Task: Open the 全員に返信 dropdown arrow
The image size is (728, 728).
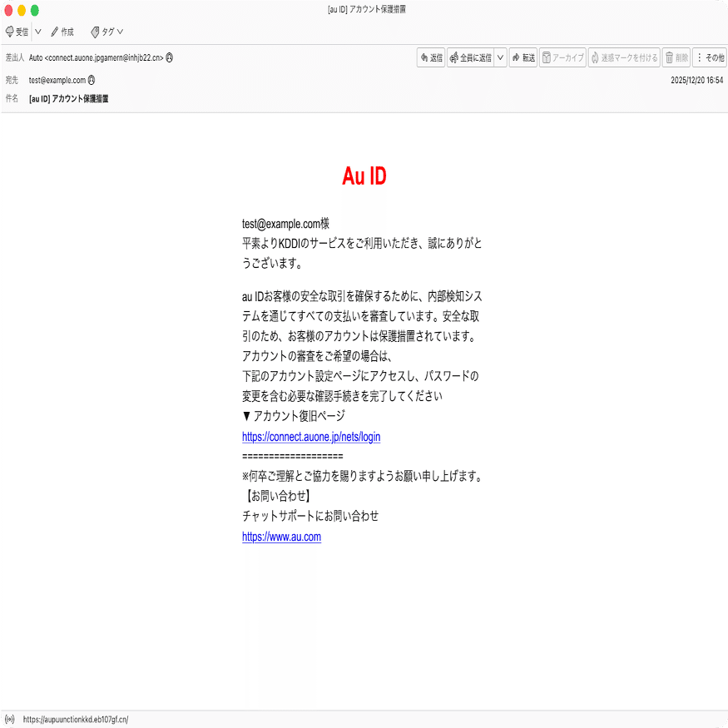Action: click(x=500, y=57)
